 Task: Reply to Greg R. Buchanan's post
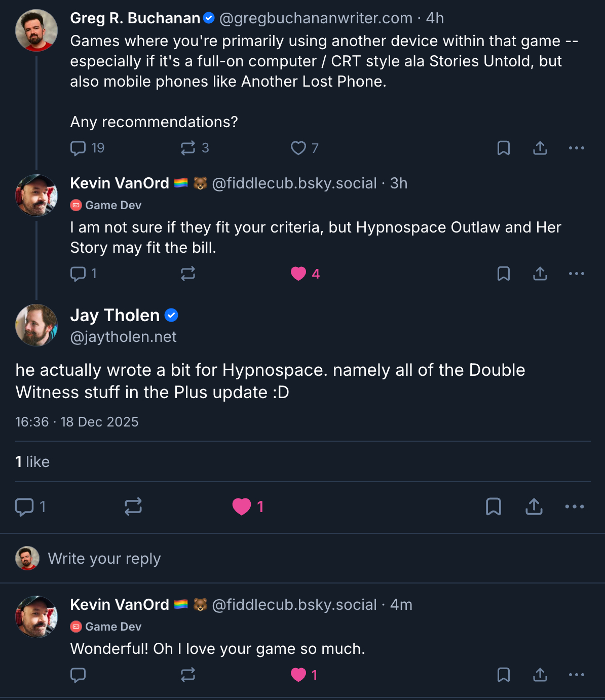coord(78,148)
